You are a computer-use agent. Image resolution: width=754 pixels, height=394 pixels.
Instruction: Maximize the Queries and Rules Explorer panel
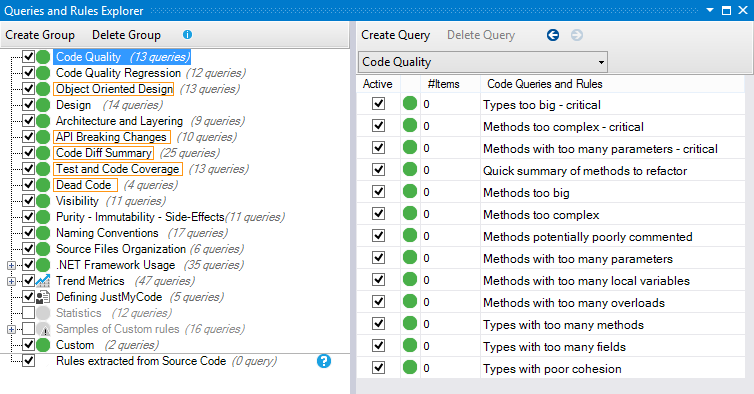point(727,11)
